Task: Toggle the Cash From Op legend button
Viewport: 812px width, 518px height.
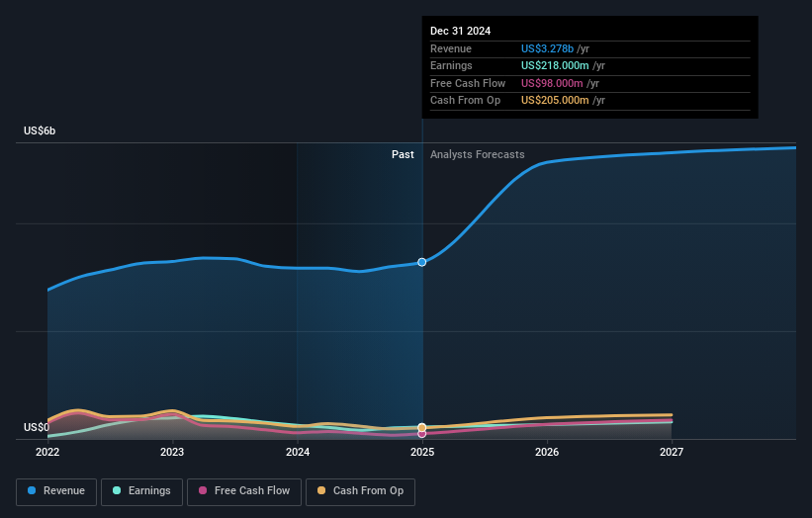Action: point(360,491)
